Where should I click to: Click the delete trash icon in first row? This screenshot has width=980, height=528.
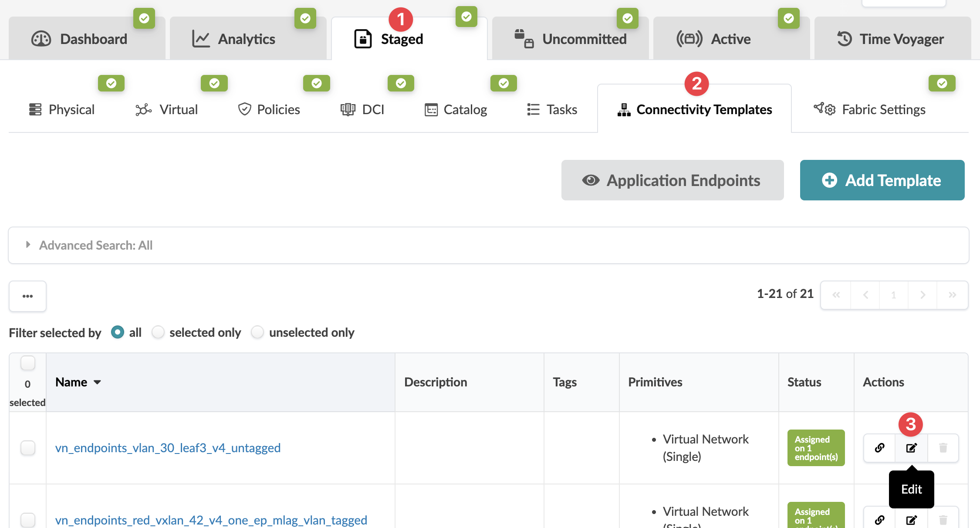point(943,448)
